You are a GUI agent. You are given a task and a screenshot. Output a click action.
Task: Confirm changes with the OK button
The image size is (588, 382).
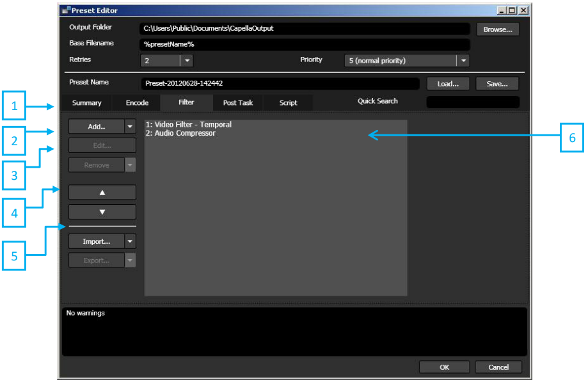coord(444,367)
